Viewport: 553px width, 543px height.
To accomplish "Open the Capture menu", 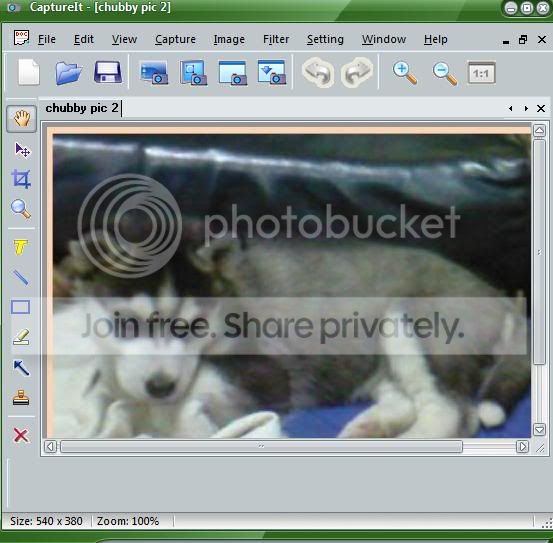I will pos(175,39).
